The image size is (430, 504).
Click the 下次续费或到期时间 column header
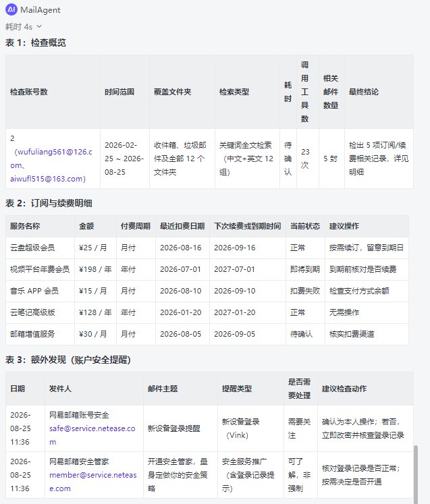[x=248, y=226]
